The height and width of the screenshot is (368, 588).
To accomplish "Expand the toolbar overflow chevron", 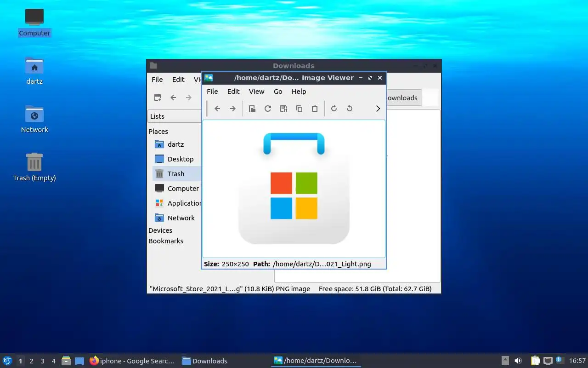I will tap(378, 109).
